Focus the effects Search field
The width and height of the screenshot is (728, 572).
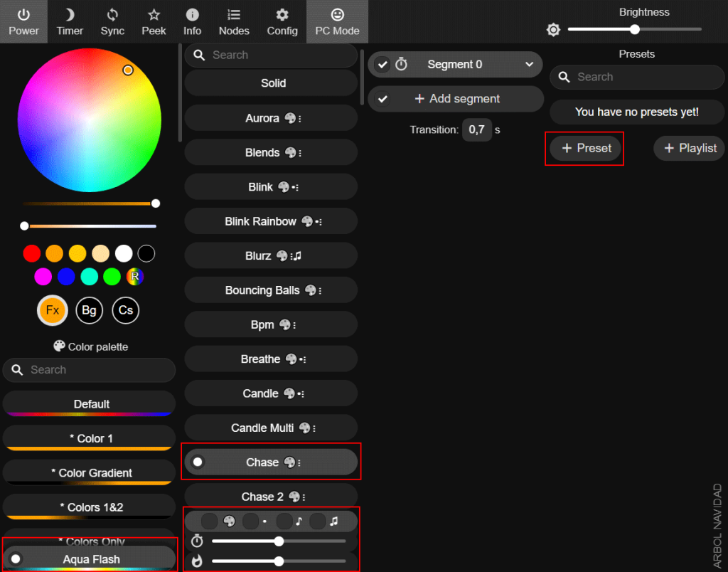tap(271, 55)
